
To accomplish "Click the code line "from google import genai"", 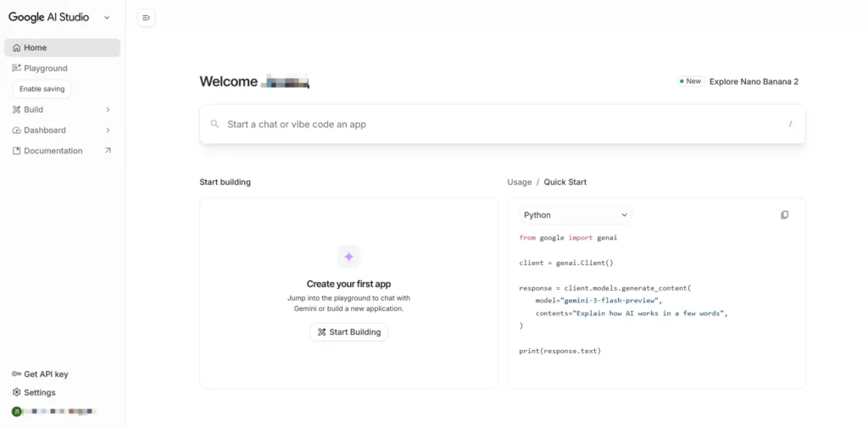I will click(x=568, y=238).
